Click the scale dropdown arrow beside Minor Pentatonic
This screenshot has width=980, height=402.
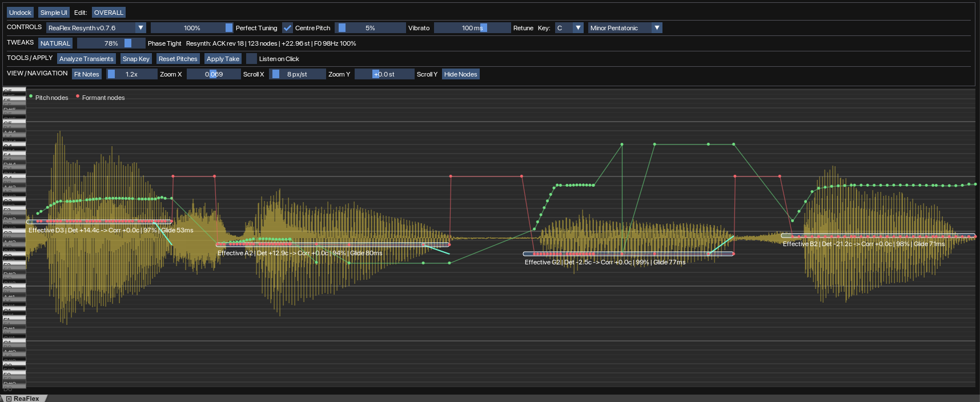pyautogui.click(x=657, y=28)
